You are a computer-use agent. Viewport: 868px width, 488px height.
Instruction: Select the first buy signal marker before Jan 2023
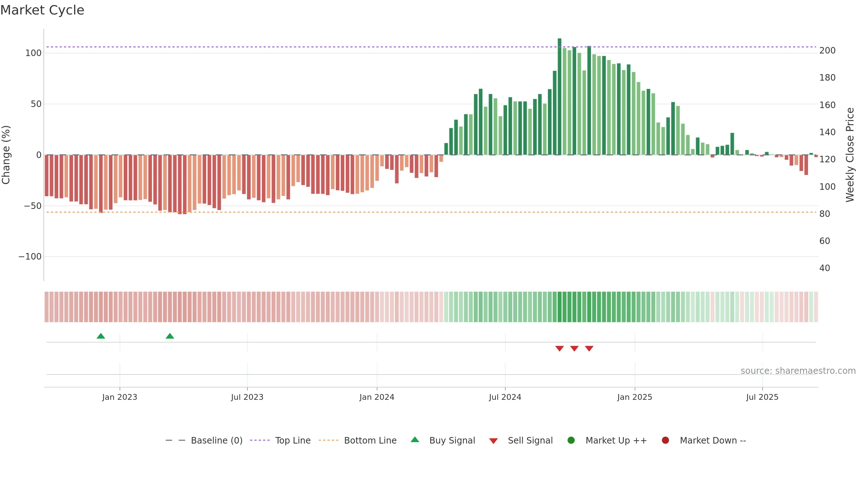[x=101, y=336]
